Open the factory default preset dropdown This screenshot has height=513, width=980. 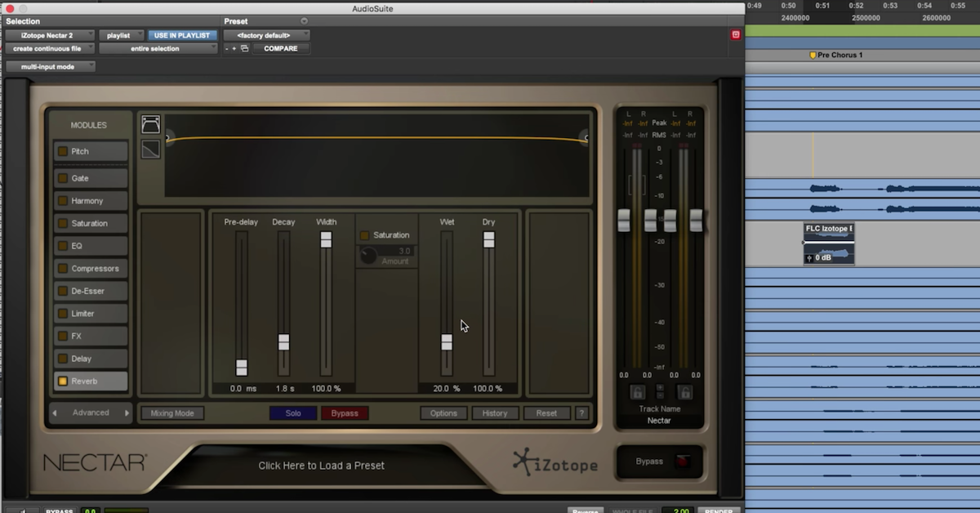point(266,35)
